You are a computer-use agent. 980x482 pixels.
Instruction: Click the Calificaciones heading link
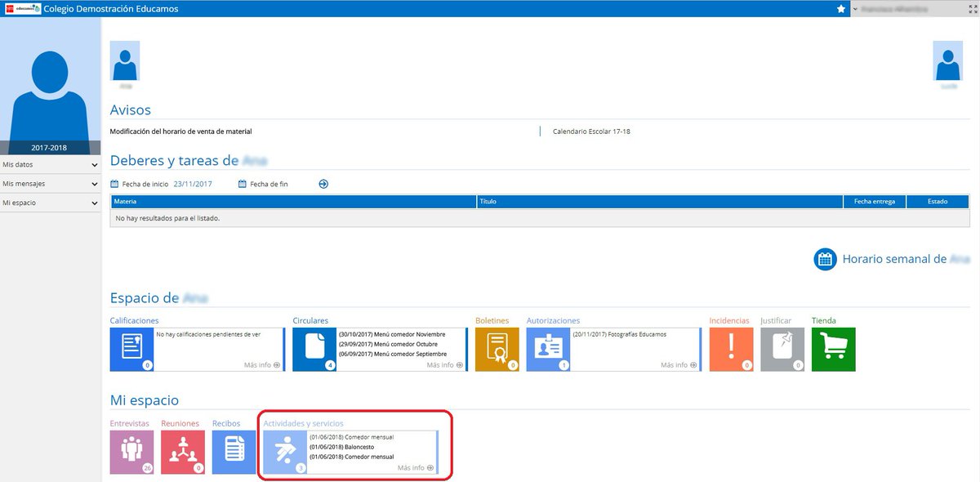pyautogui.click(x=135, y=321)
